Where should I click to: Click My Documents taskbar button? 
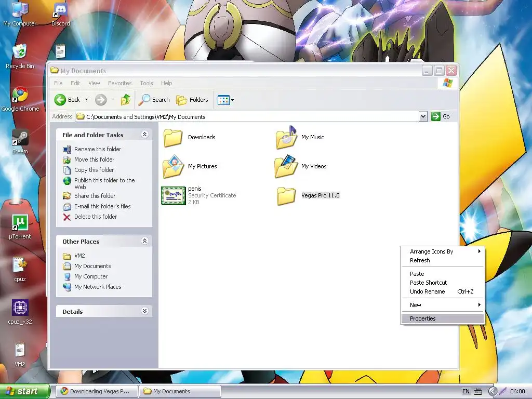tap(180, 391)
